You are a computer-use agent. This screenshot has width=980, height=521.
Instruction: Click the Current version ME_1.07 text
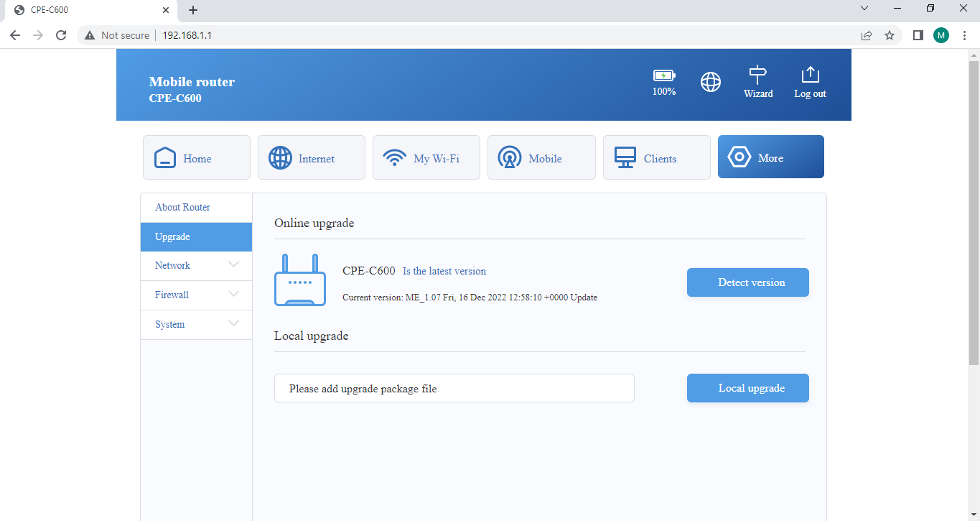pos(470,298)
